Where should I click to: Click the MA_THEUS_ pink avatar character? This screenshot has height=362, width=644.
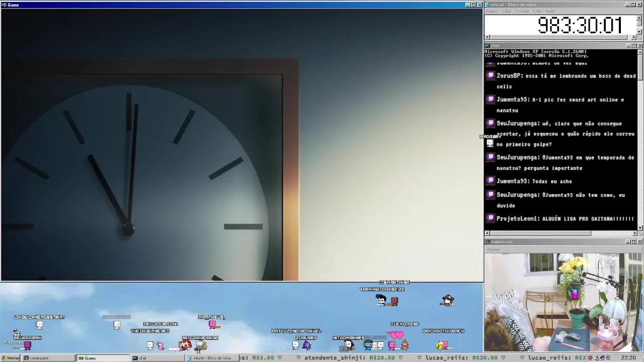coord(212,325)
